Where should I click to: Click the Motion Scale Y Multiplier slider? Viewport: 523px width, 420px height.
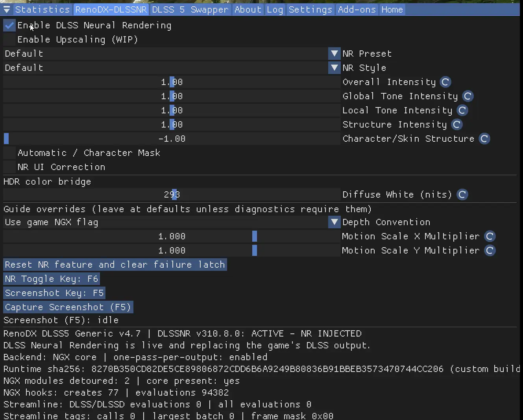pyautogui.click(x=172, y=250)
